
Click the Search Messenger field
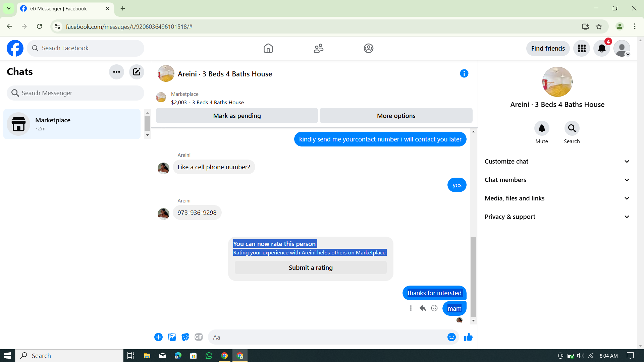tap(75, 93)
